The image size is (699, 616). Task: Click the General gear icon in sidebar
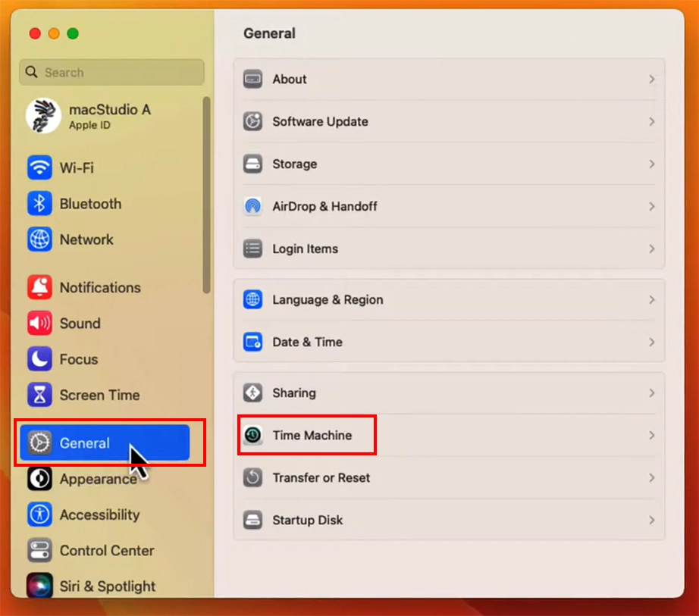(39, 442)
